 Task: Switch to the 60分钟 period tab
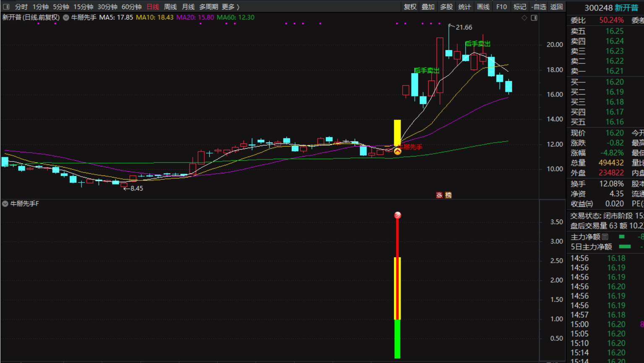[x=131, y=7]
